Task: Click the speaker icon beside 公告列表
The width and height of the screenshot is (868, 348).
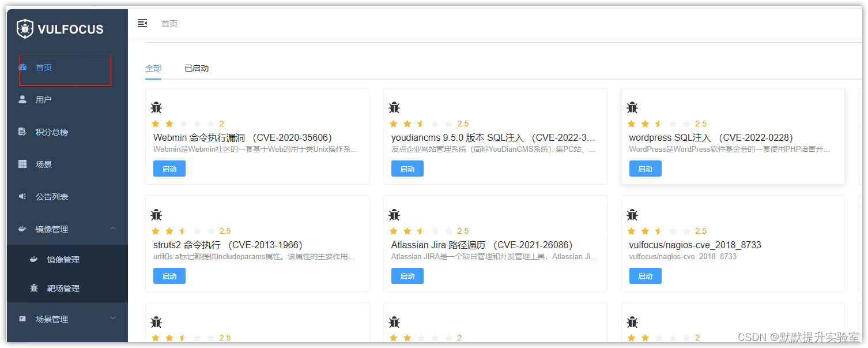Action: tap(23, 196)
